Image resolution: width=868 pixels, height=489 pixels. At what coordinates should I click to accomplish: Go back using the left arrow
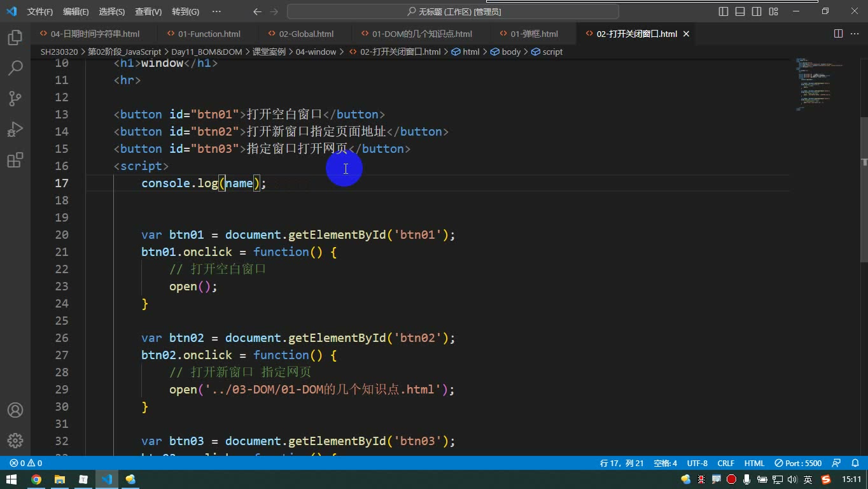[x=257, y=11]
